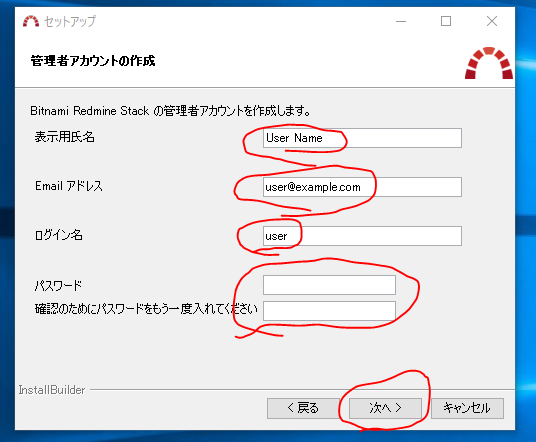Screen dimensions: 536x442
Task: Click the Email アドレス input field
Action: coord(362,187)
